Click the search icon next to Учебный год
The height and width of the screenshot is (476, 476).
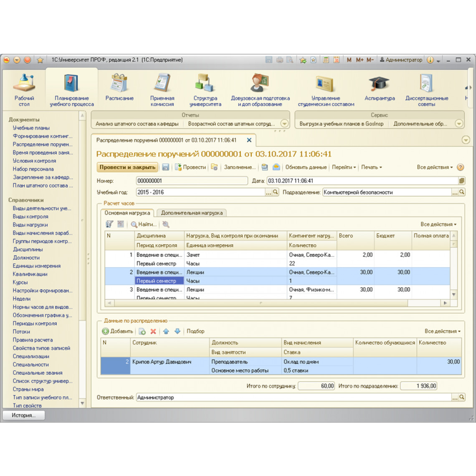275,192
